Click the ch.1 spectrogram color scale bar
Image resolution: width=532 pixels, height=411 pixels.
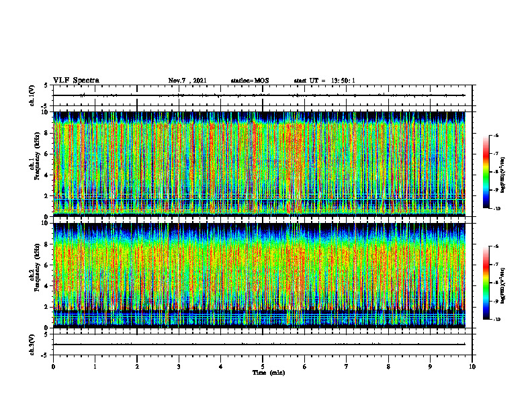tap(486, 172)
